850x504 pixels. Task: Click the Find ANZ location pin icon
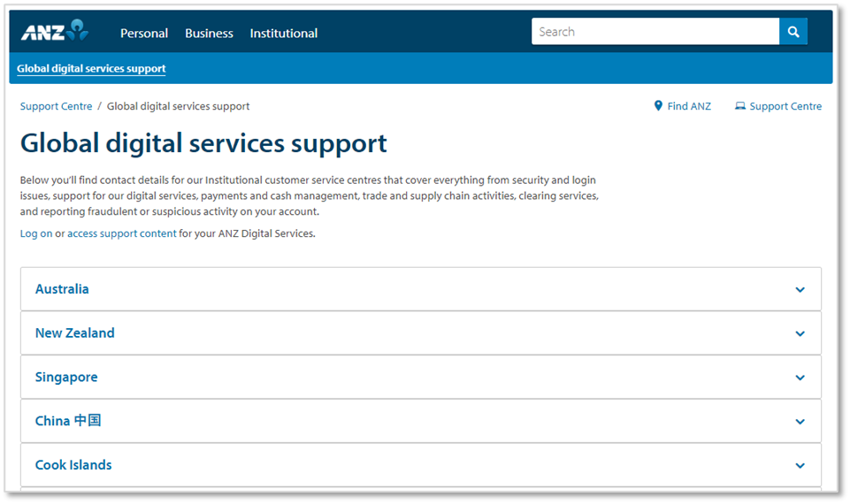pyautogui.click(x=658, y=106)
